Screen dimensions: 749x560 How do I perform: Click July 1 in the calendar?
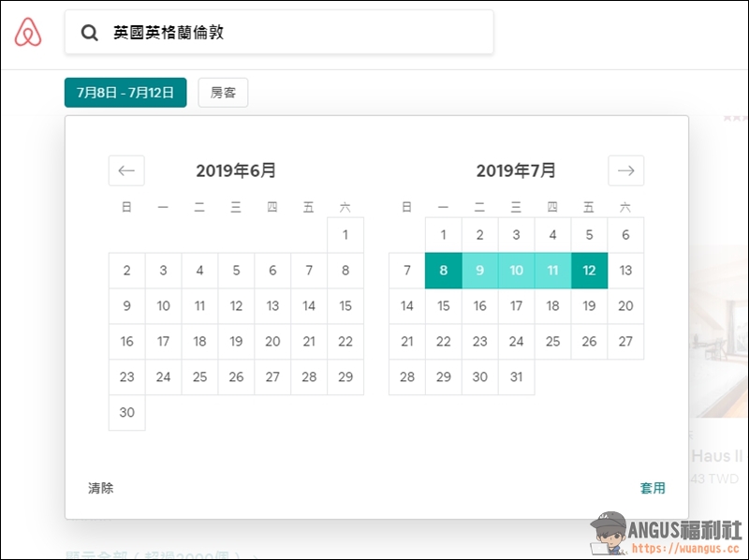444,235
